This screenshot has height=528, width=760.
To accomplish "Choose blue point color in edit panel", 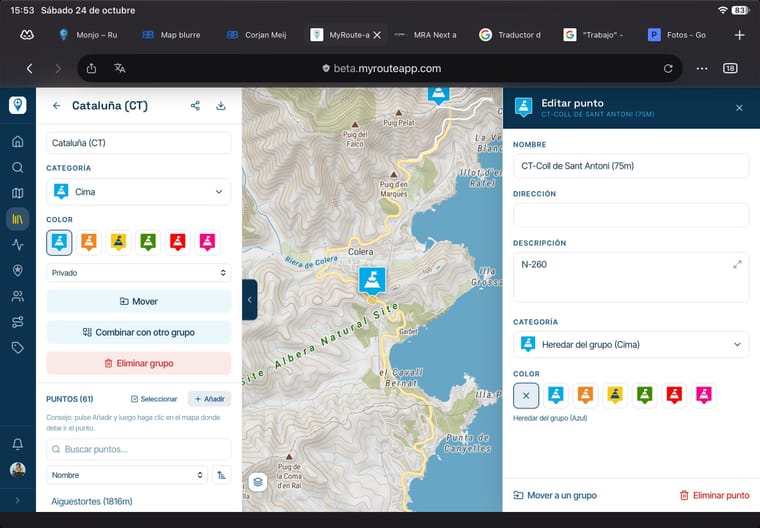I will (555, 396).
